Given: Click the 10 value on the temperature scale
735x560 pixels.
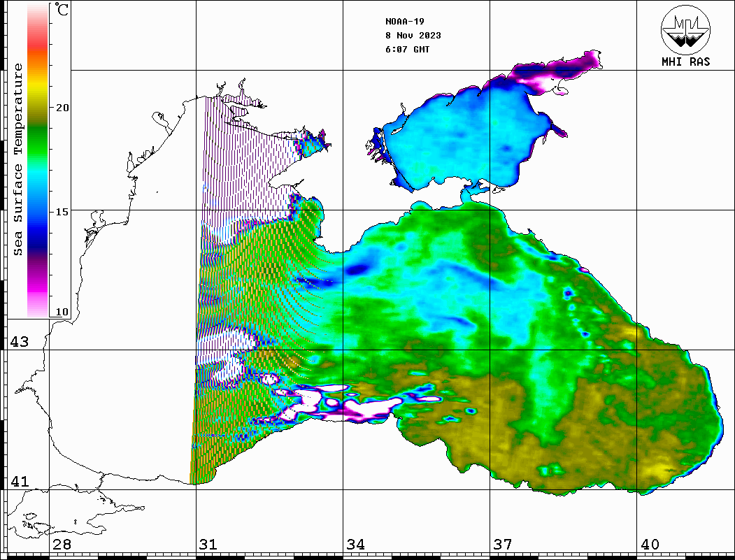Looking at the screenshot, I should (62, 312).
